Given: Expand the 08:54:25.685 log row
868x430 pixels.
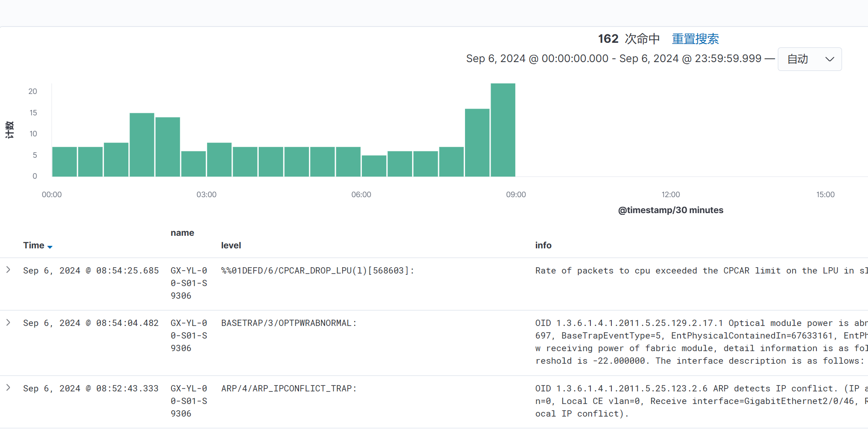Looking at the screenshot, I should point(8,270).
